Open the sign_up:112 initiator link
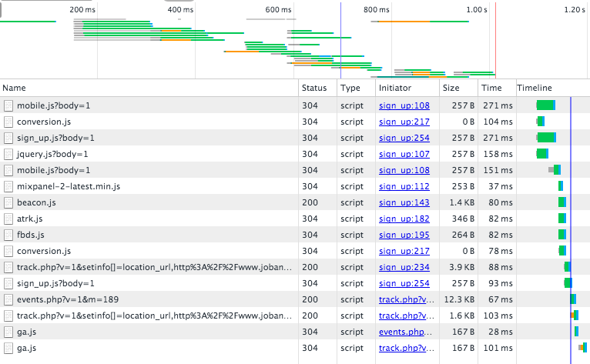The height and width of the screenshot is (364, 590). click(x=404, y=186)
